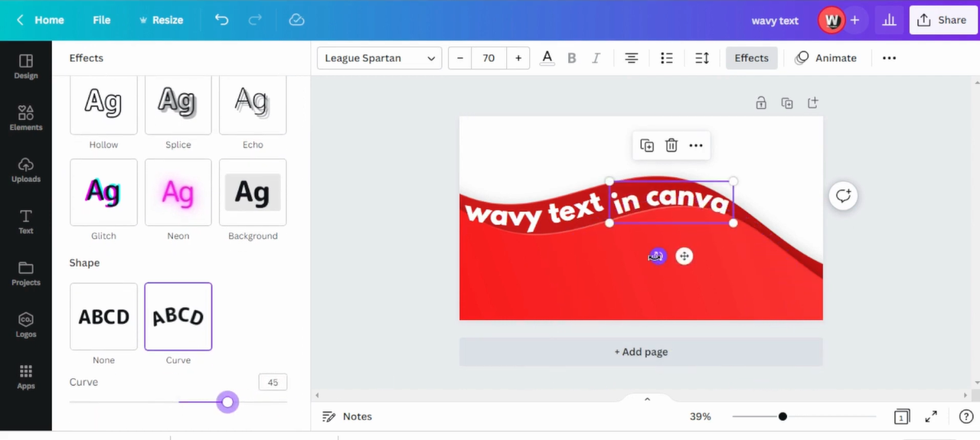Viewport: 980px width, 440px height.
Task: Open the W profile avatar
Action: tap(831, 21)
